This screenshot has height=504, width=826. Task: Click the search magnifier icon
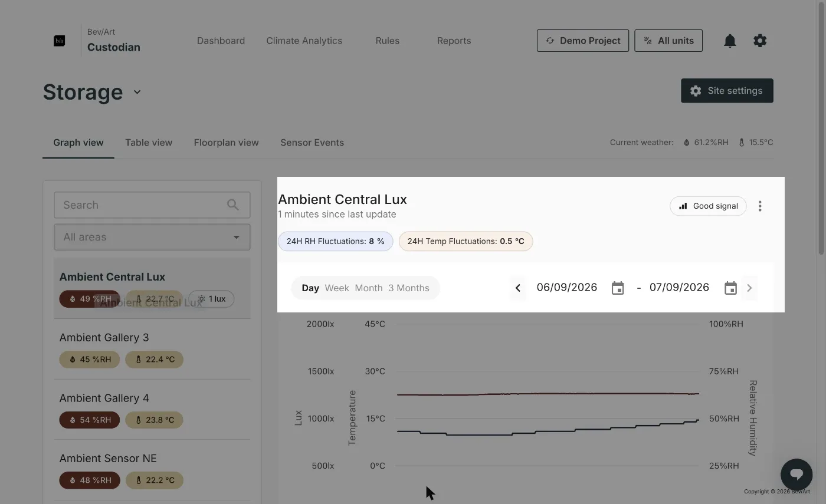(233, 205)
